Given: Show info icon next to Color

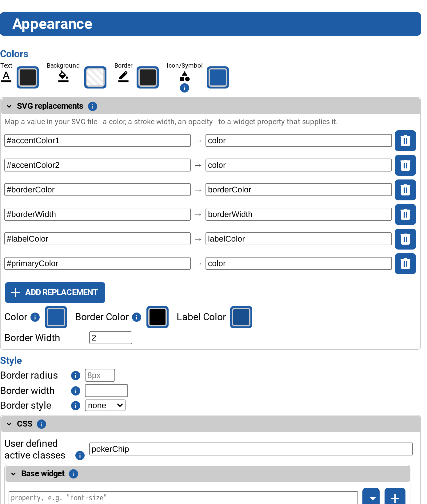Looking at the screenshot, I should [x=35, y=317].
